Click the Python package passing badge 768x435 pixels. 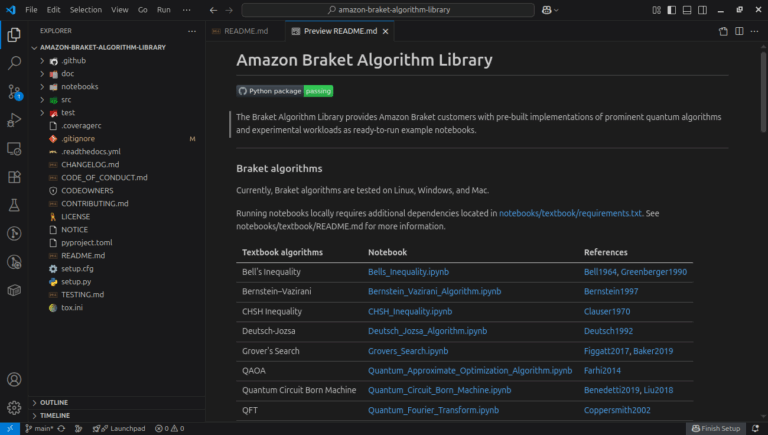(x=285, y=91)
